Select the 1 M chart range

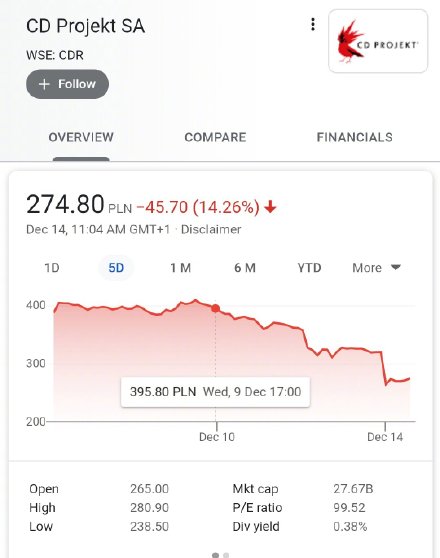click(x=180, y=268)
